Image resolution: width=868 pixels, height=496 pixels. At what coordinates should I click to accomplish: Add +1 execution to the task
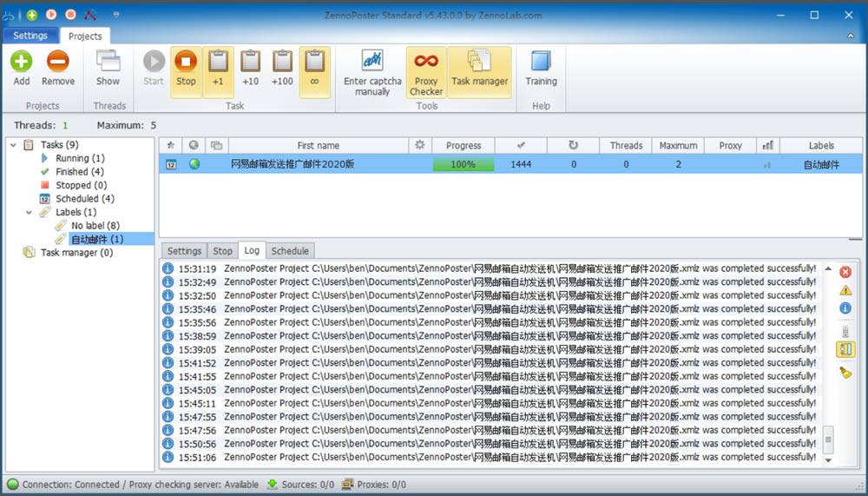(218, 72)
